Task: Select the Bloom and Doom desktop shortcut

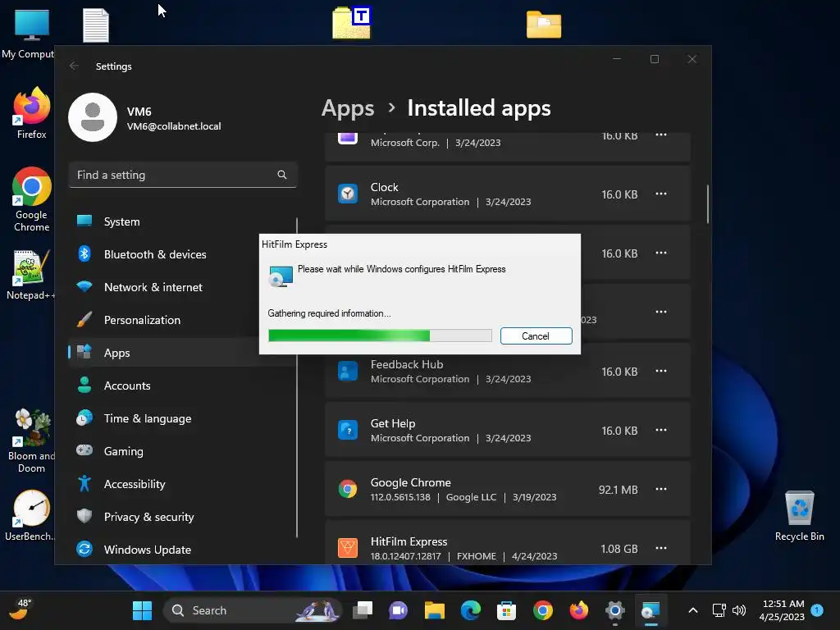Action: tap(32, 441)
